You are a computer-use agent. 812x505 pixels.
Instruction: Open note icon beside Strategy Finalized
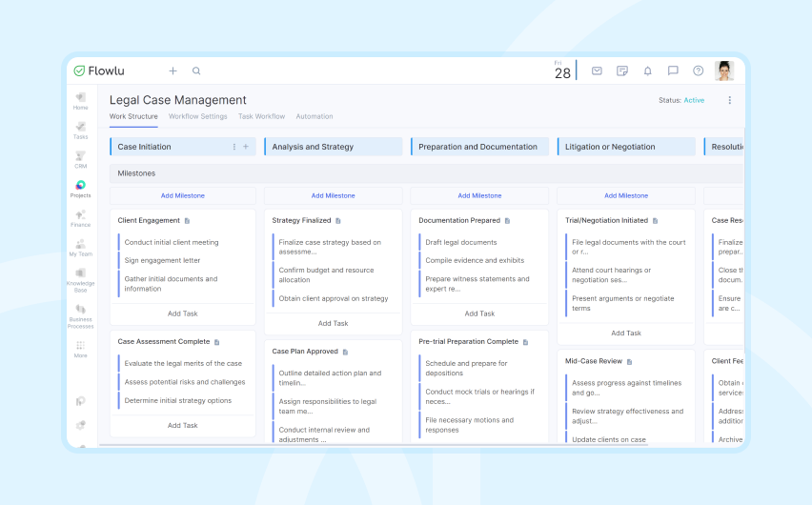(x=338, y=221)
